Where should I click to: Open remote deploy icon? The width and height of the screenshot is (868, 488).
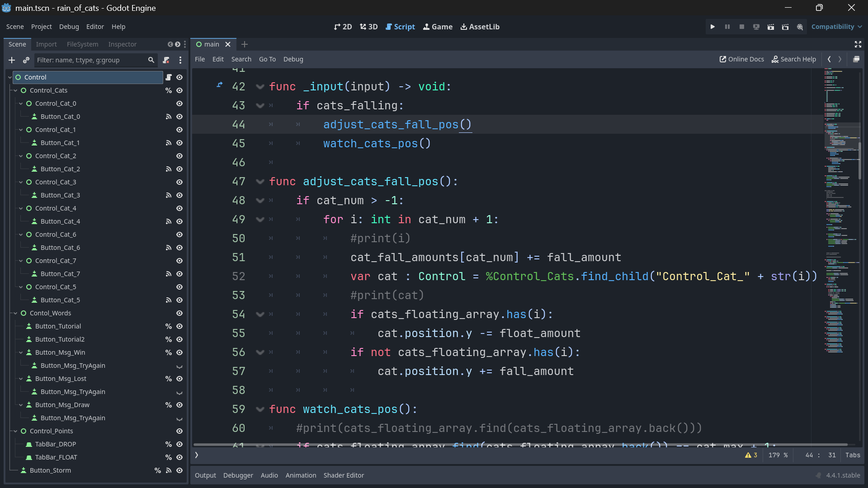tap(756, 27)
